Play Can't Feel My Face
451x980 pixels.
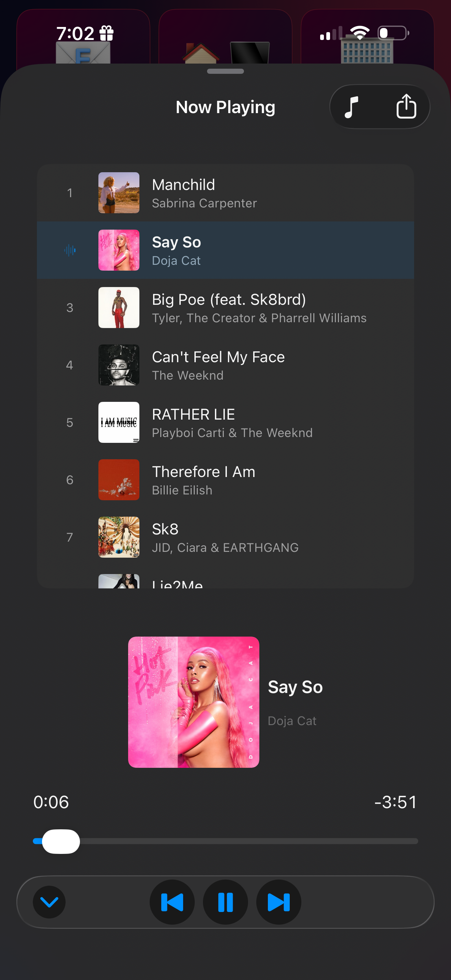225,365
